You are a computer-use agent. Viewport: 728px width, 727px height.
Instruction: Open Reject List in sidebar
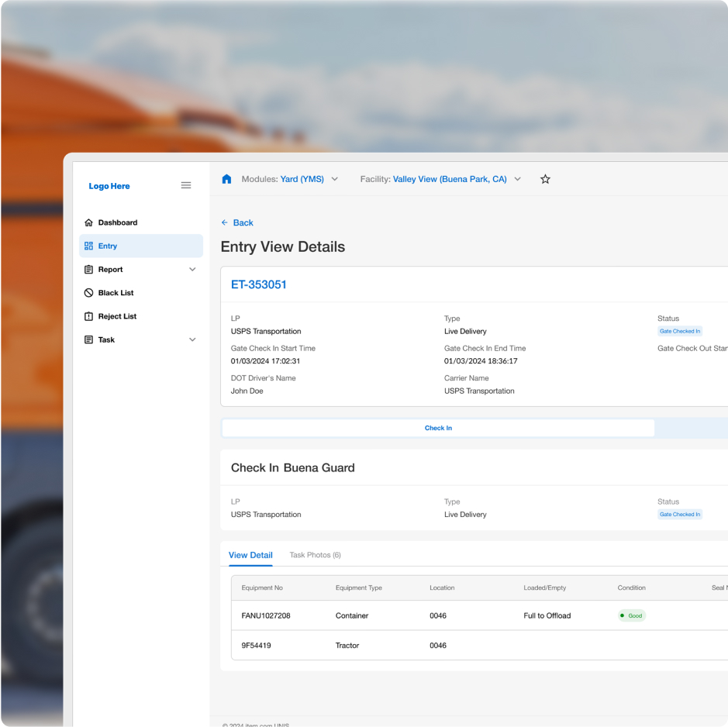(141, 316)
